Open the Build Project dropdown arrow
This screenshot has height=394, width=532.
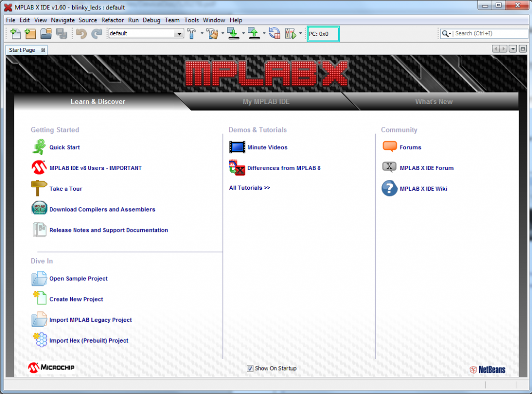(x=201, y=33)
